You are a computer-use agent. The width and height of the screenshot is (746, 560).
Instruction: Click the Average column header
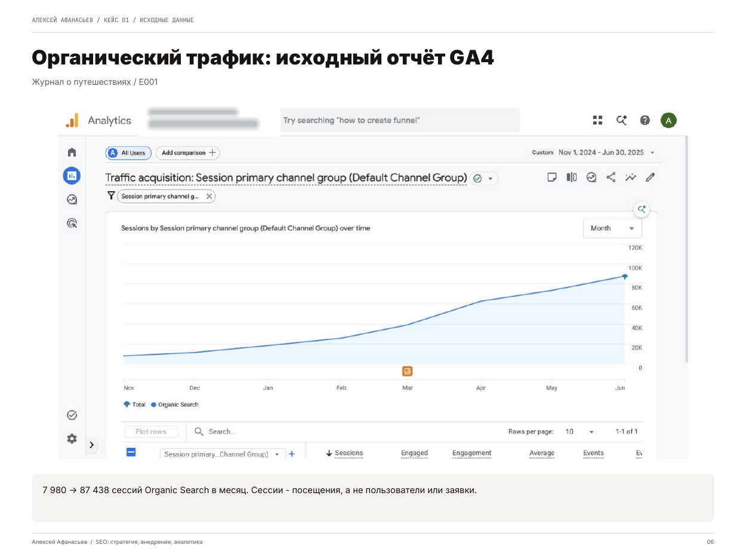pyautogui.click(x=542, y=454)
